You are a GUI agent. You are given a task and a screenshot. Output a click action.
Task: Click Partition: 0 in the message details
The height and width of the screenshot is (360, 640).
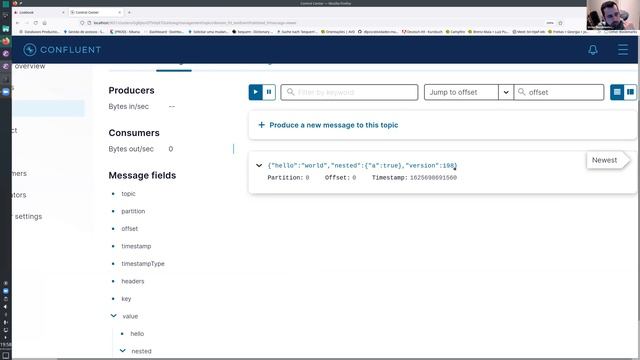[288, 178]
